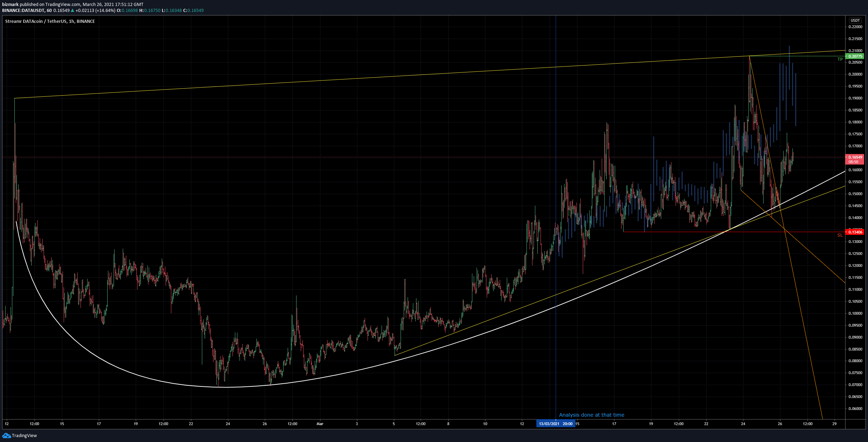Select the green TP price tag 0.20775

coord(855,56)
